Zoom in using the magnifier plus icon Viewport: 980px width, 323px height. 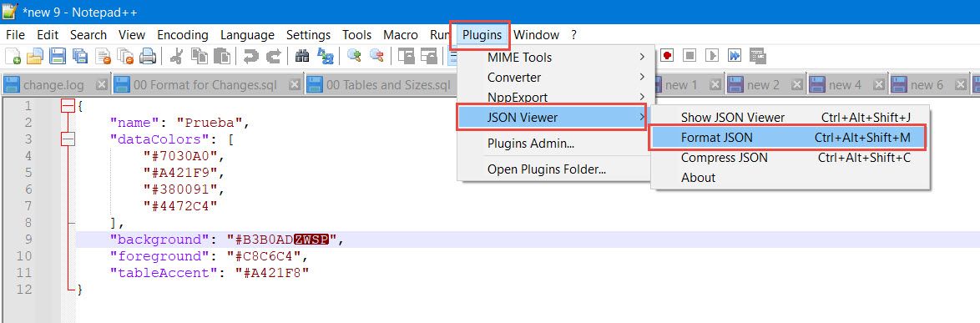tap(355, 56)
